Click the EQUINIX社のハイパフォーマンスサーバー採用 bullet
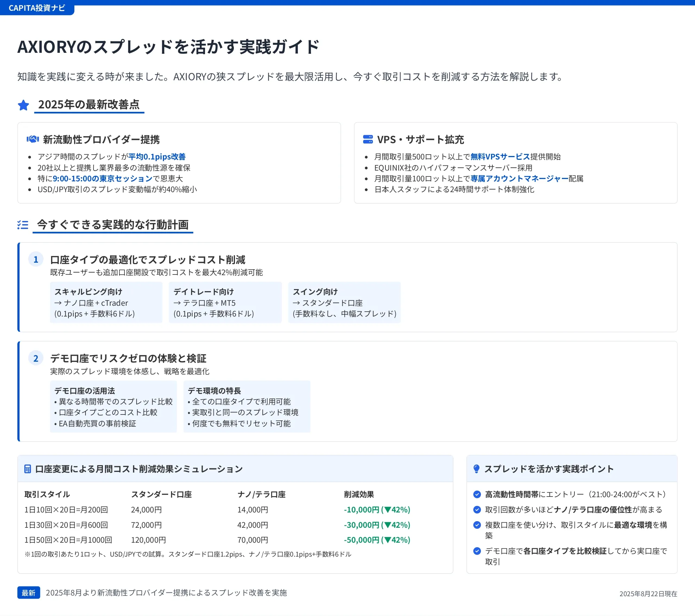Image resolution: width=695 pixels, height=616 pixels. click(453, 168)
